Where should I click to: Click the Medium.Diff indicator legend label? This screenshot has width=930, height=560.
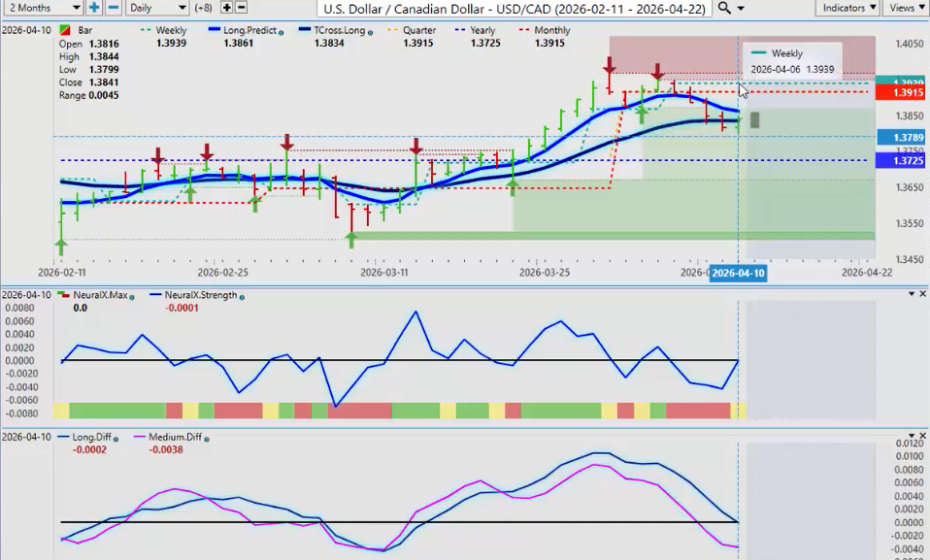(175, 437)
